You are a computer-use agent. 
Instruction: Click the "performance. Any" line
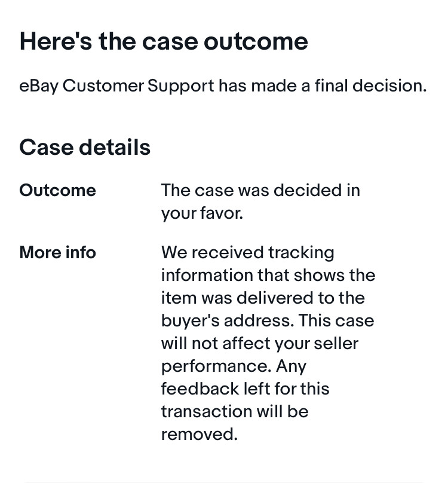tap(234, 366)
